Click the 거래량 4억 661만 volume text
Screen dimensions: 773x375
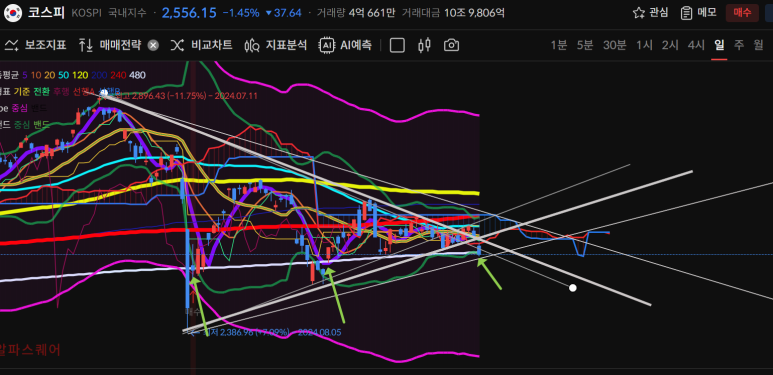(356, 13)
